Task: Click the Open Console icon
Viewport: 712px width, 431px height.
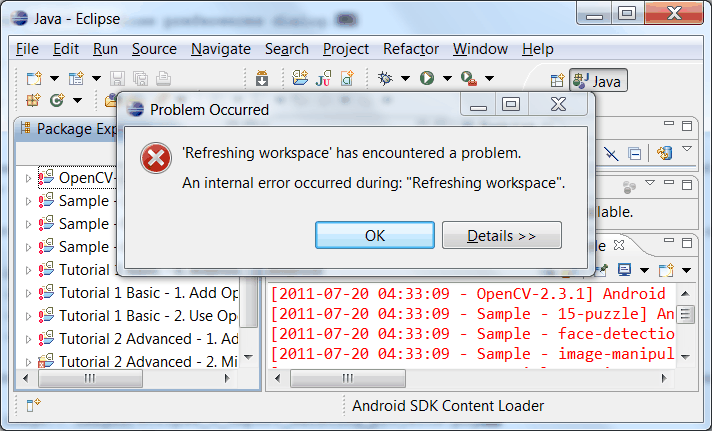Action: tap(666, 270)
